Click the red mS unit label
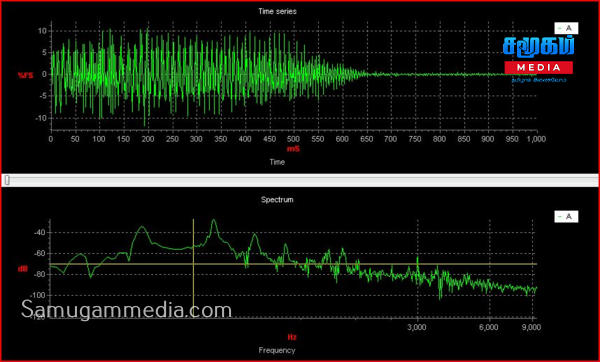The height and width of the screenshot is (362, 600). (x=293, y=149)
